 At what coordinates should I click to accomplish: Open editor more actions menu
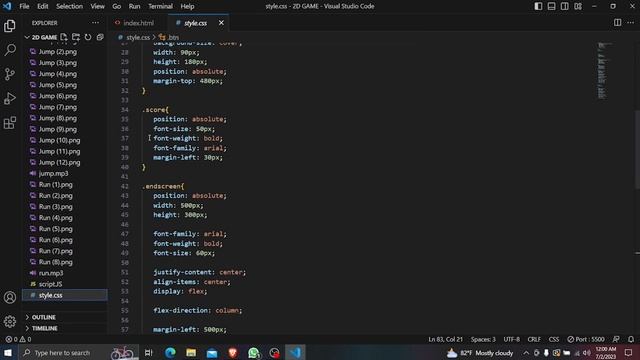tap(631, 23)
